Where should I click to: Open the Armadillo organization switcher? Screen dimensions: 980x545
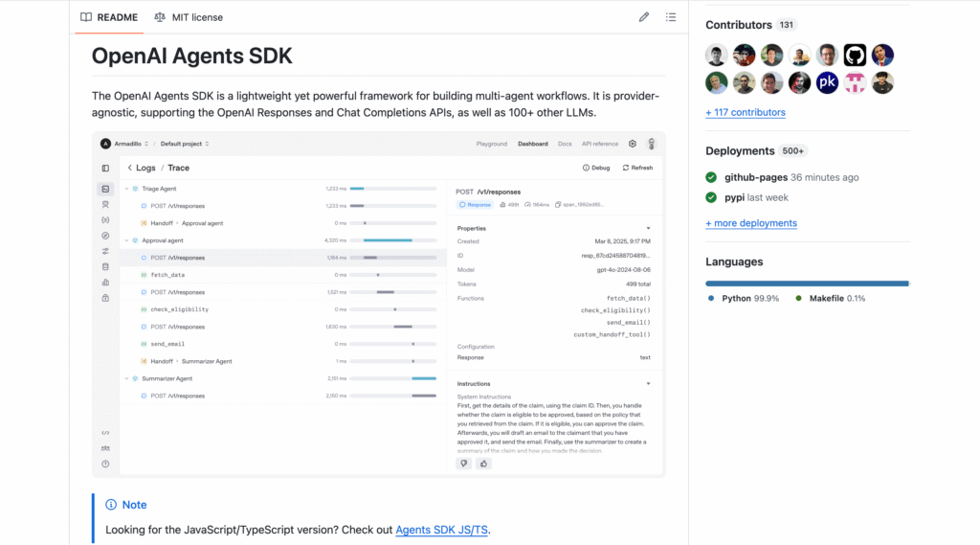point(131,144)
